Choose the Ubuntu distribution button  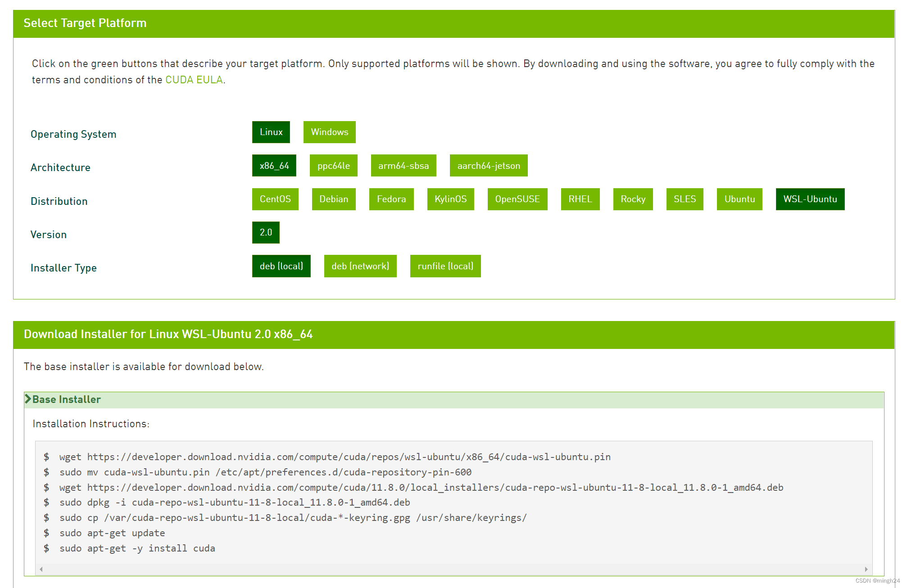pos(739,199)
